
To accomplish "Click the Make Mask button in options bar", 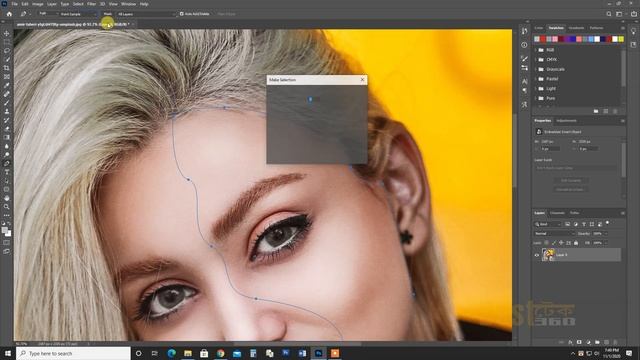I will coord(108,14).
